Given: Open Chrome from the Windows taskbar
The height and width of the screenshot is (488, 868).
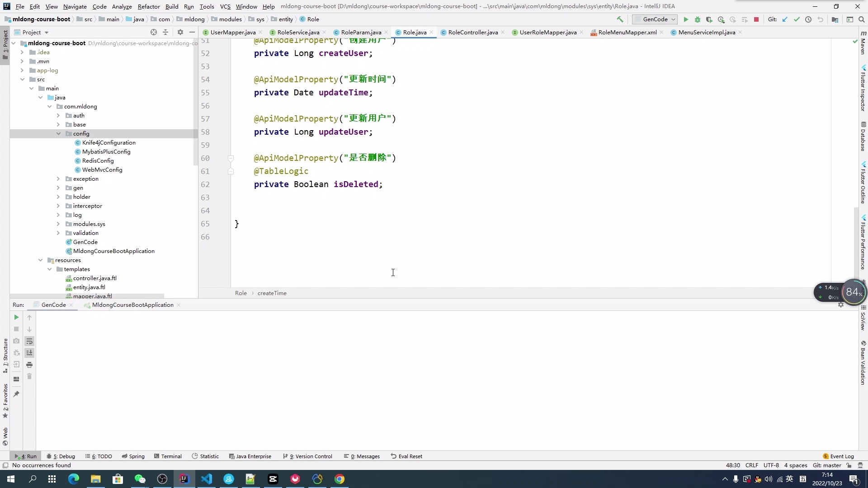Looking at the screenshot, I should pyautogui.click(x=340, y=479).
